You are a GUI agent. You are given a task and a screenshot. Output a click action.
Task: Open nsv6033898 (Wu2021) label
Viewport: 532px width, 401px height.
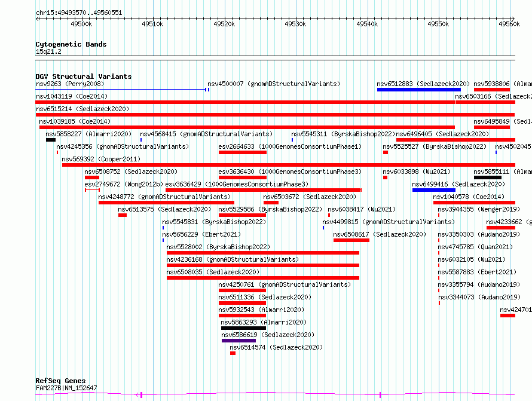click(417, 172)
